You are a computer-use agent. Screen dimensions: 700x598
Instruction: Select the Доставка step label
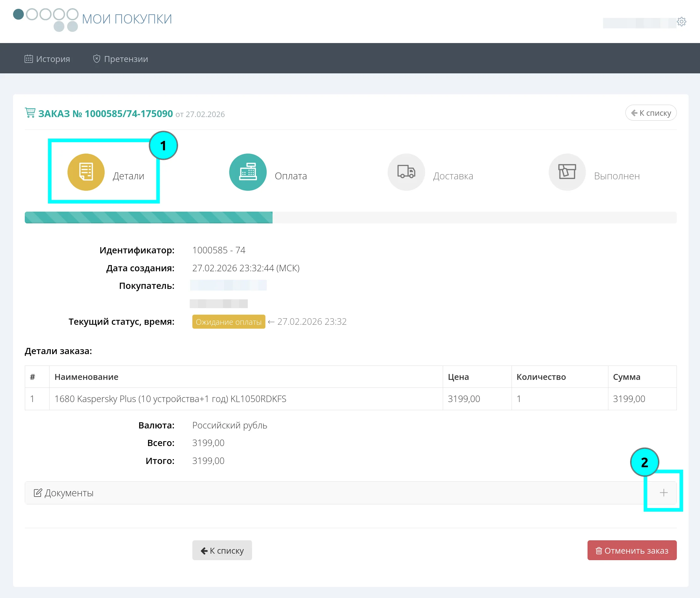(x=453, y=176)
